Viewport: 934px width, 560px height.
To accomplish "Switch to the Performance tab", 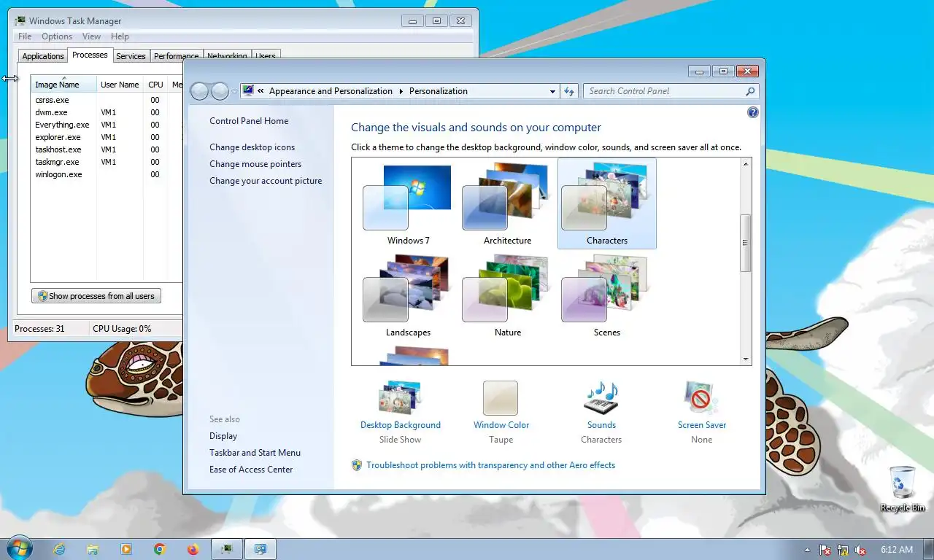I will (176, 56).
